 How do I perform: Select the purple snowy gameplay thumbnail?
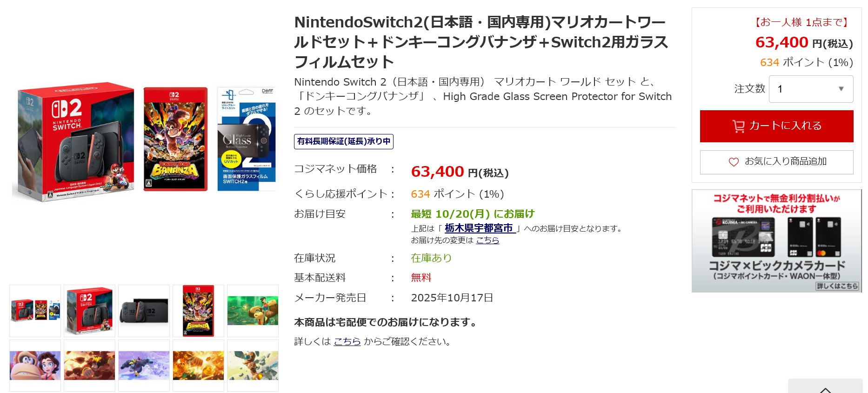click(x=144, y=366)
